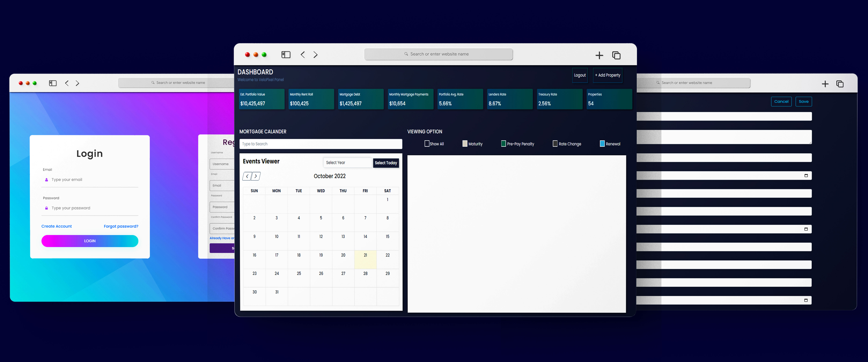Viewport: 868px width, 362px height.
Task: Go forward in the dashboard browser window
Action: click(315, 54)
